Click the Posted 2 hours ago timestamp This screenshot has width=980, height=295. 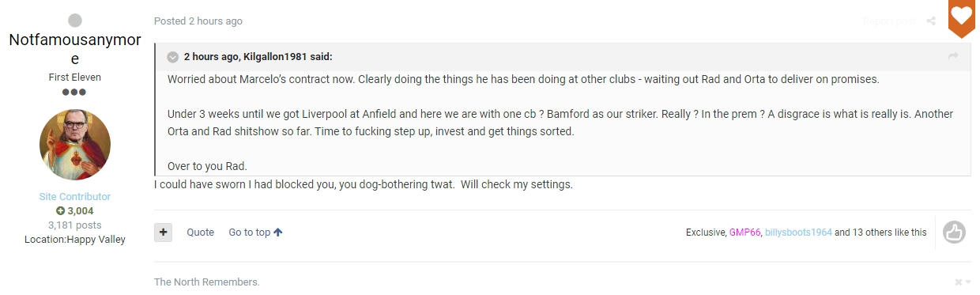click(198, 21)
